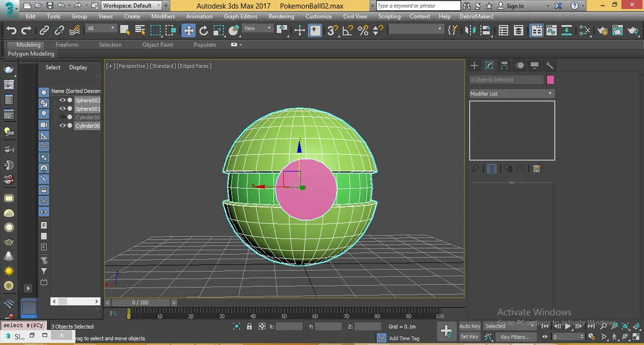Click the scene explorer horizontal scrollbar
Image resolution: width=644 pixels, height=345 pixels.
75,301
